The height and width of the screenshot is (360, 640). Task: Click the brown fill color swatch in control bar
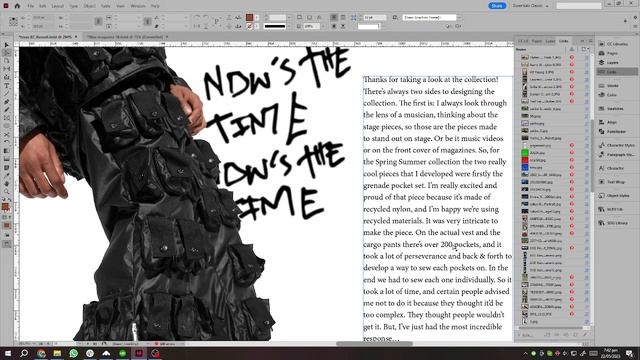249,18
